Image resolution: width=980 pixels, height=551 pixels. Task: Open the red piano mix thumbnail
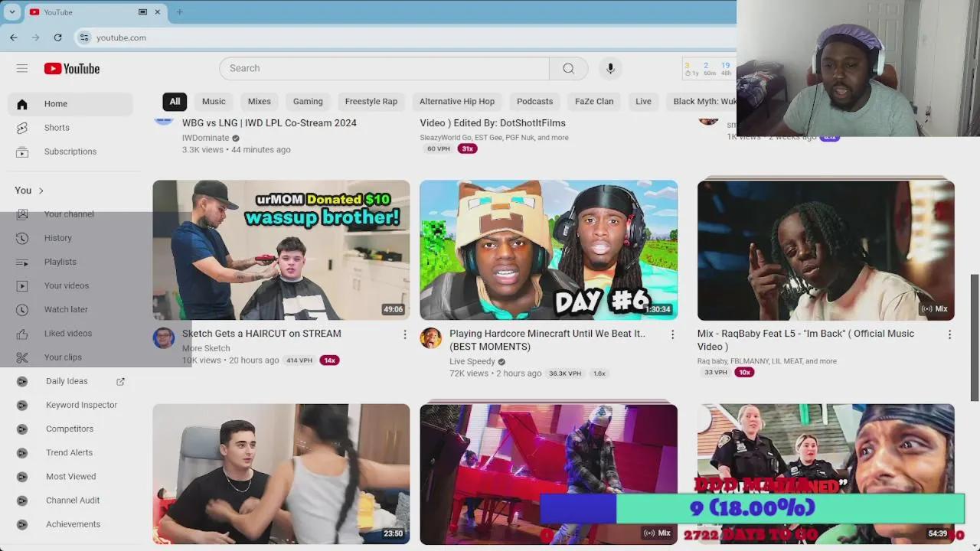click(x=548, y=474)
